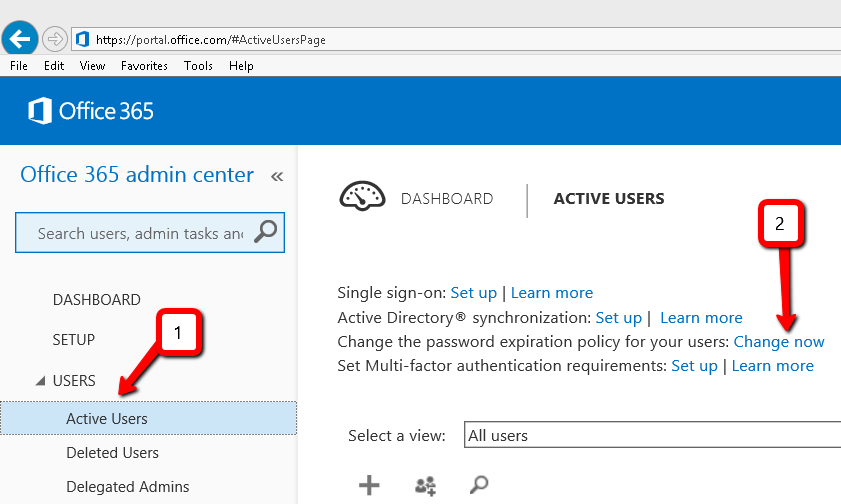This screenshot has height=504, width=841.
Task: Open the Favorites menu
Action: pyautogui.click(x=144, y=66)
